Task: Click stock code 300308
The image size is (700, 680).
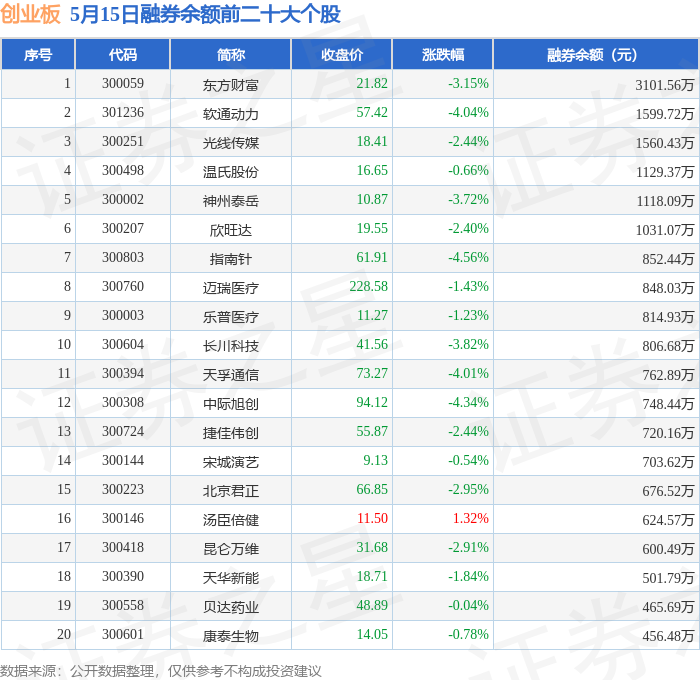Action: point(123,403)
